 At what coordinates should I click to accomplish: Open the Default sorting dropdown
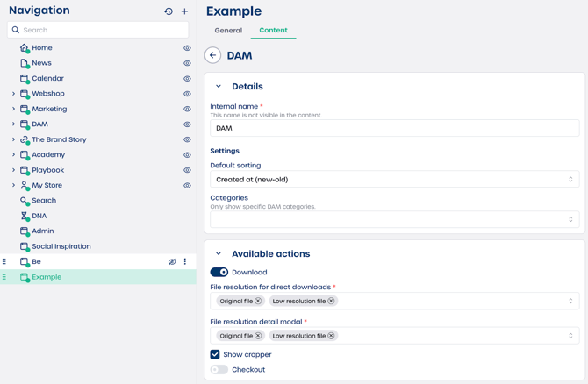[394, 180]
